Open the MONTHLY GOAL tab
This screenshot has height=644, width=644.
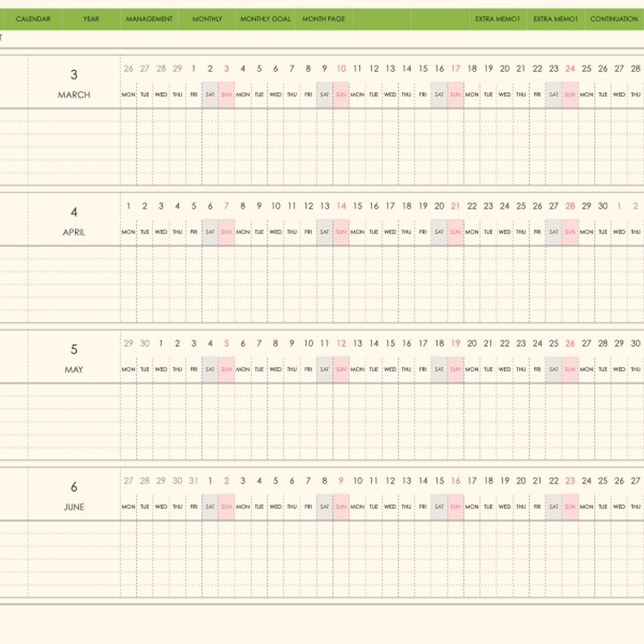click(265, 19)
